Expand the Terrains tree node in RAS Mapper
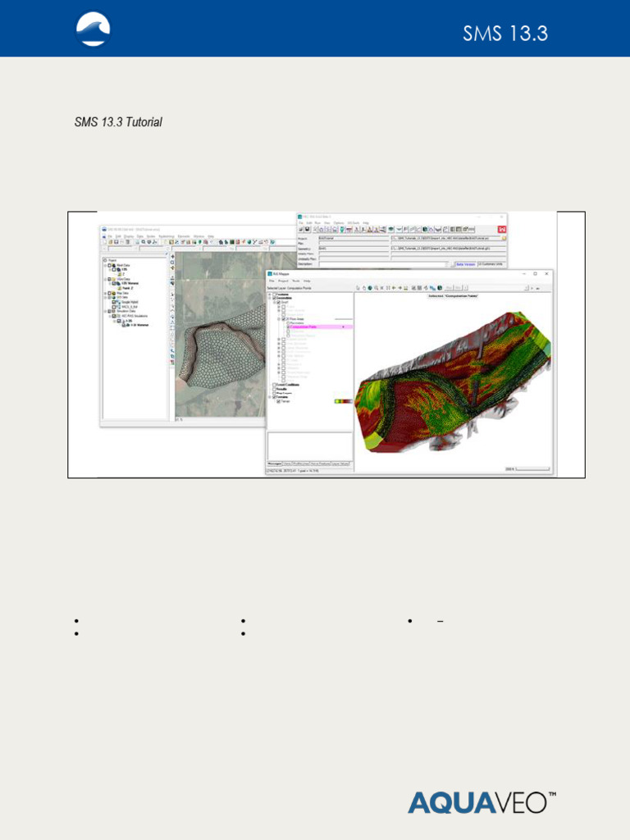630x840 pixels. pyautogui.click(x=269, y=397)
